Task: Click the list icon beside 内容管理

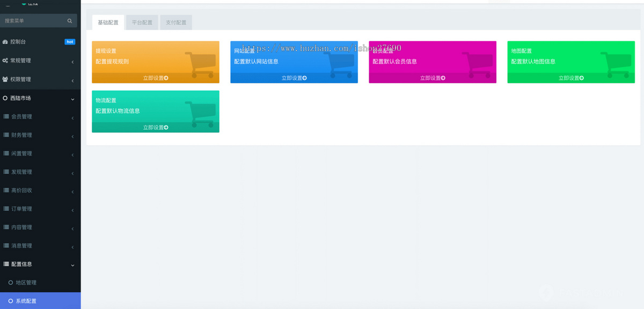Action: pyautogui.click(x=6, y=227)
